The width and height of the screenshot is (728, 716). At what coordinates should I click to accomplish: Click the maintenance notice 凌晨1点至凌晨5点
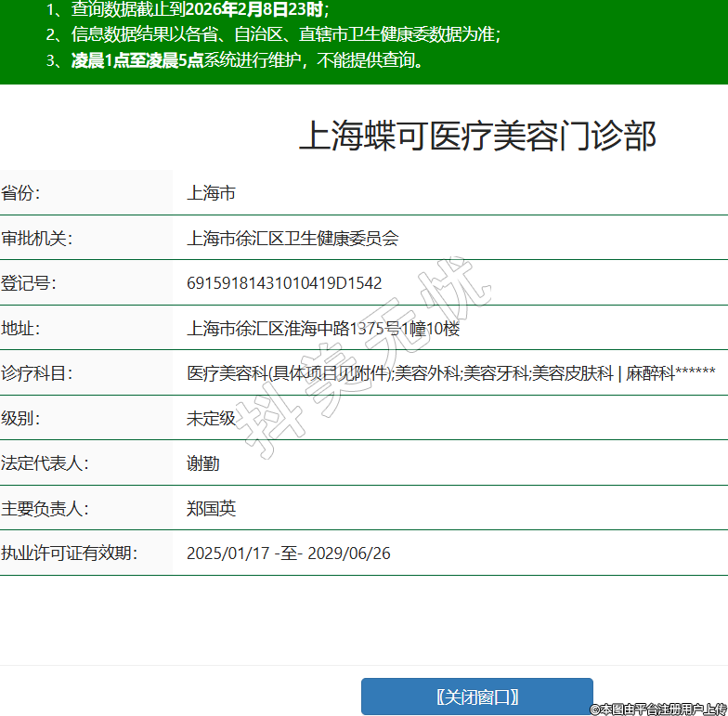[137, 61]
